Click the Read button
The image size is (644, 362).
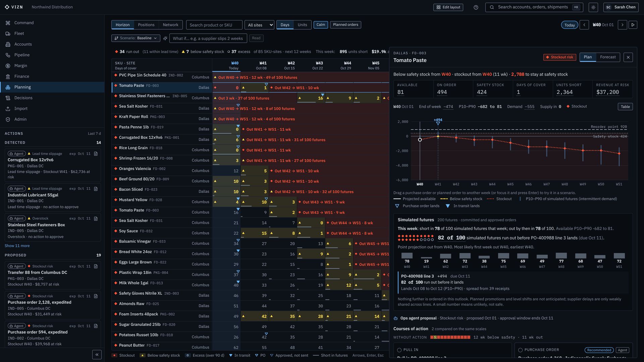click(x=256, y=38)
